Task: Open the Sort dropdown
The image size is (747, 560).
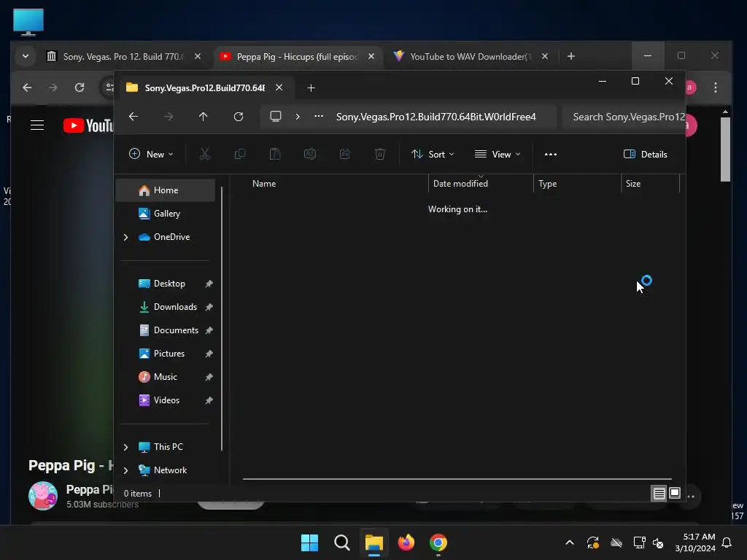Action: [x=433, y=155]
